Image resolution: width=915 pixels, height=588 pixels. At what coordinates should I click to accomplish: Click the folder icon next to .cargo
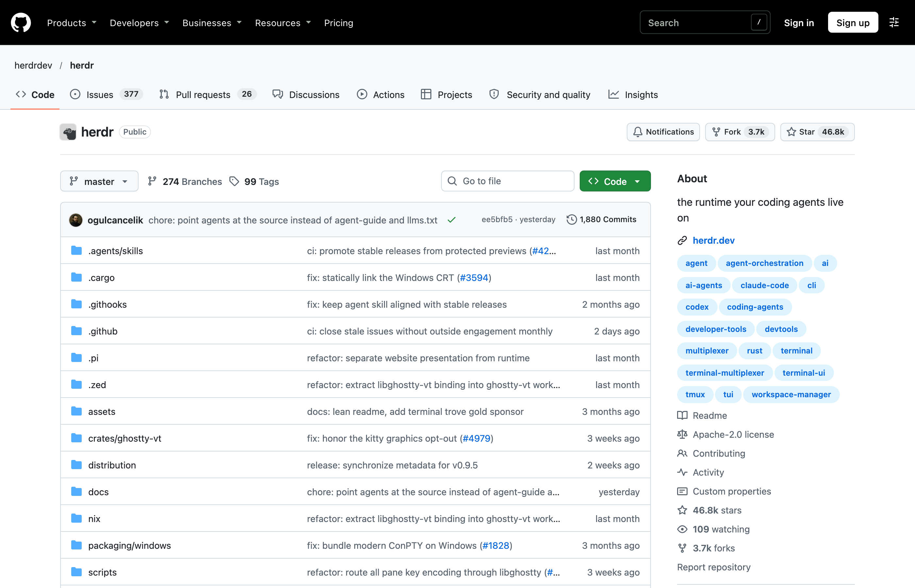(x=76, y=277)
